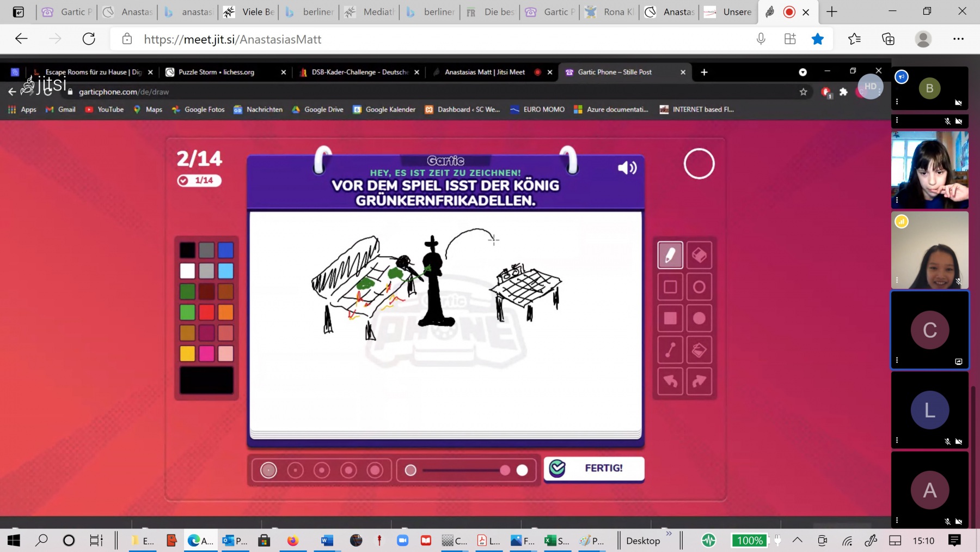
Task: Undo the last drawing stroke
Action: [670, 381]
